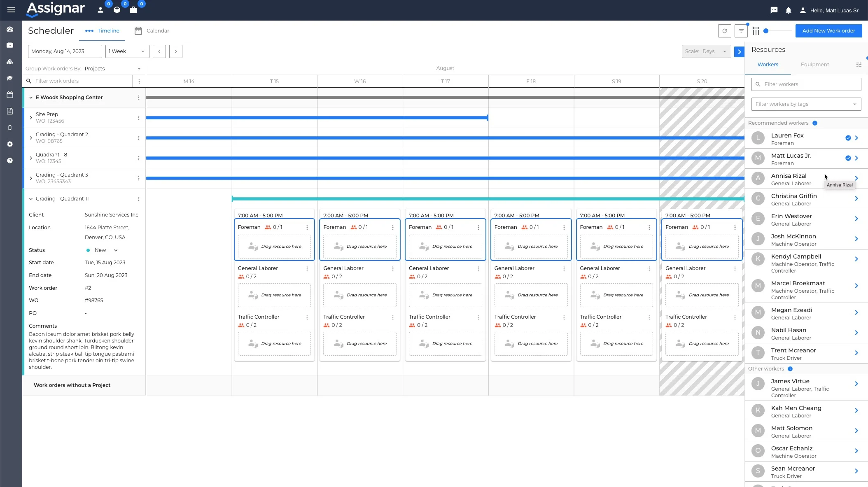Open the settings gear in sidebar
868x487 pixels.
[x=10, y=144]
